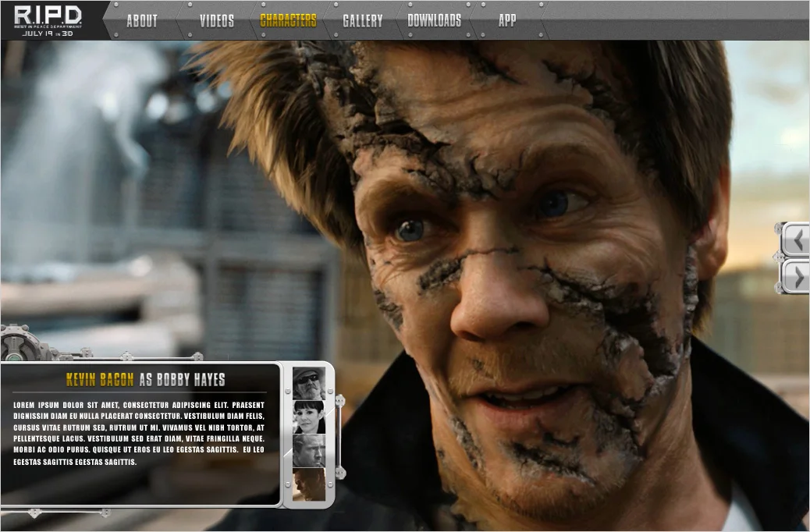Select the Characters tab
Screen dimensions: 810x532
tap(288, 20)
